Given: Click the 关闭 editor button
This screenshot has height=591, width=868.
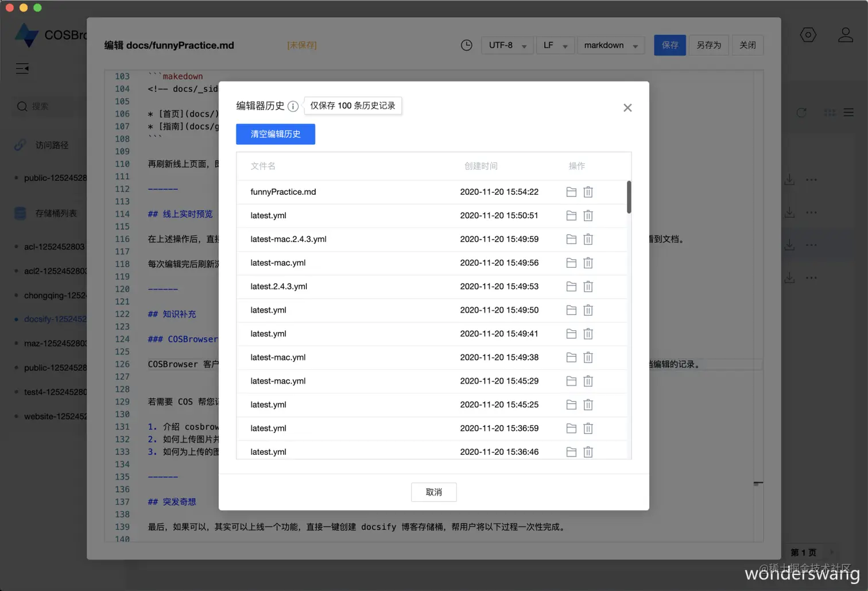Looking at the screenshot, I should click(747, 45).
